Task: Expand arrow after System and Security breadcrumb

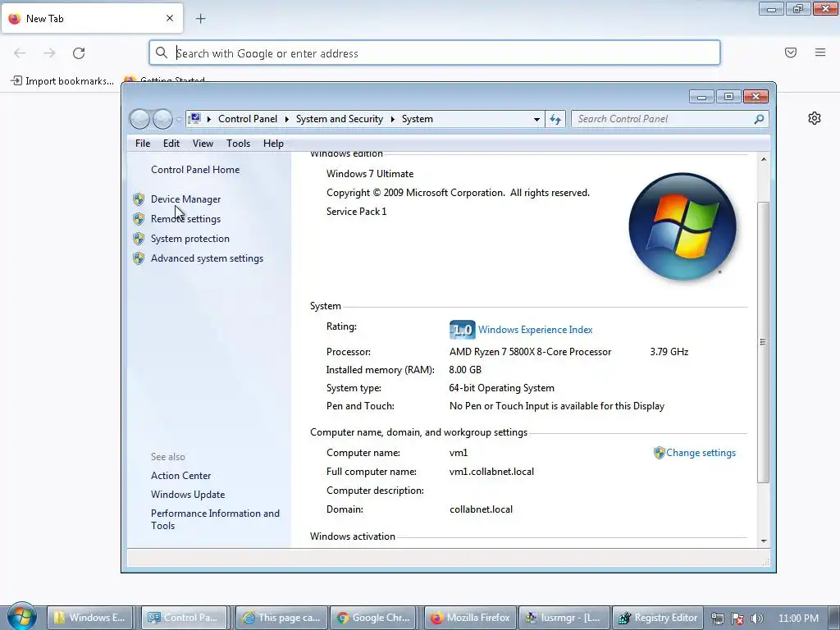Action: (392, 119)
